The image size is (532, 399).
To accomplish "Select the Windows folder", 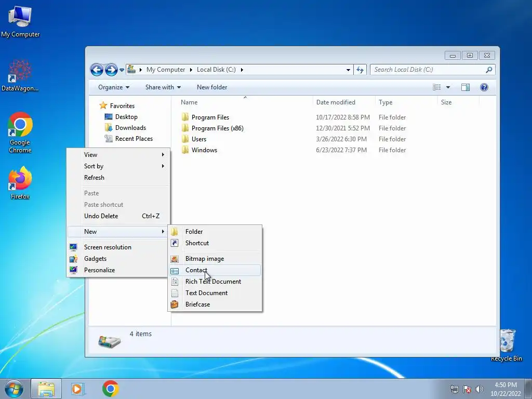I will [x=199, y=150].
